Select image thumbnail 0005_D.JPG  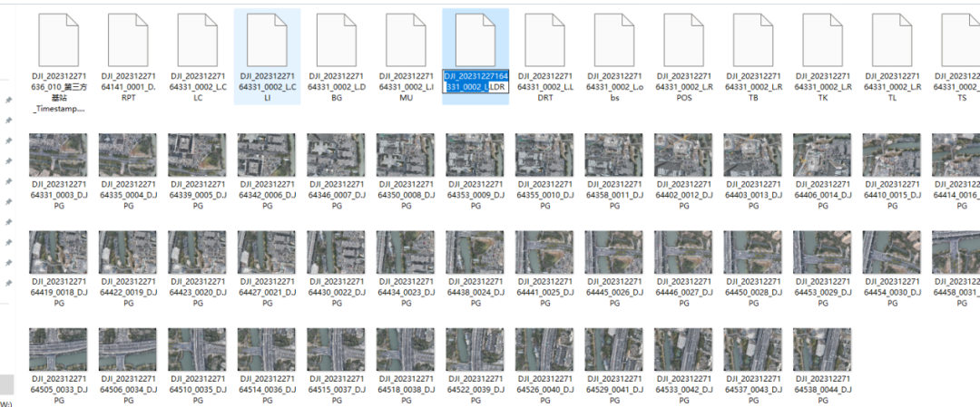coord(197,154)
